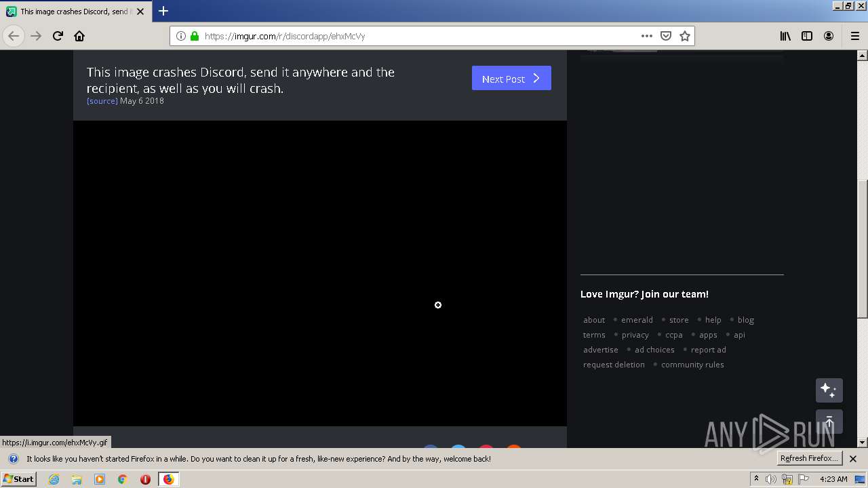868x488 pixels.
Task: Go to Next Post
Action: [511, 79]
